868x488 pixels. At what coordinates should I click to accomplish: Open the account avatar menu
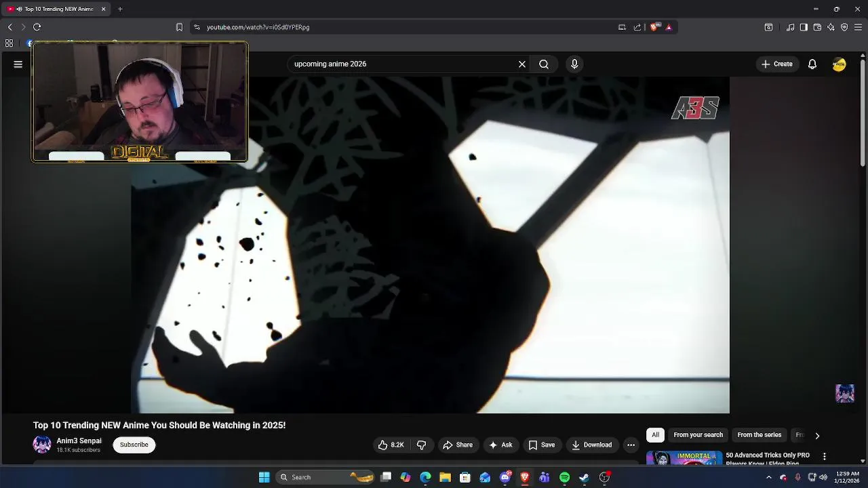click(x=839, y=64)
